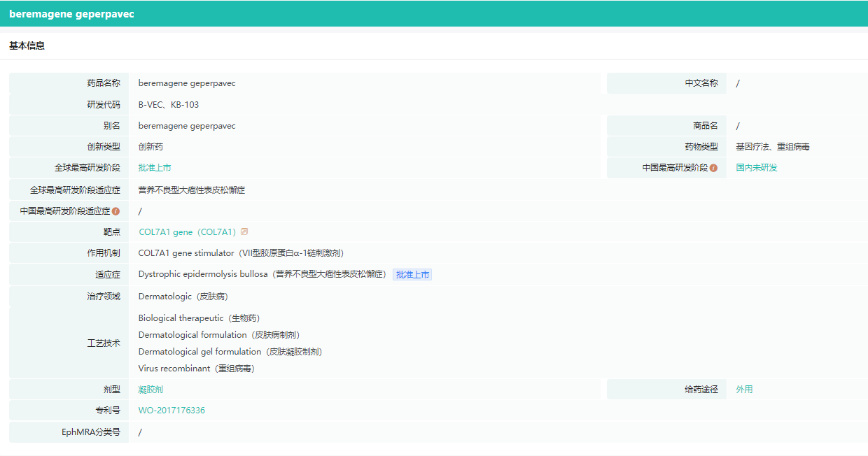Click the 批准上市 badge after Dystrophic epidermolysis bullosa
868x456 pixels.
pyautogui.click(x=412, y=275)
